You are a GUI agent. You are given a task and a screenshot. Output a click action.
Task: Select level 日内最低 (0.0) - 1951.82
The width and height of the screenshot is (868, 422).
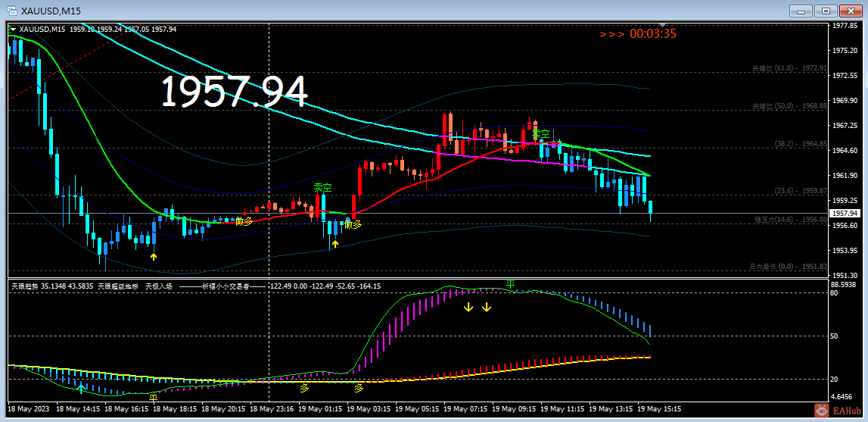coord(789,266)
